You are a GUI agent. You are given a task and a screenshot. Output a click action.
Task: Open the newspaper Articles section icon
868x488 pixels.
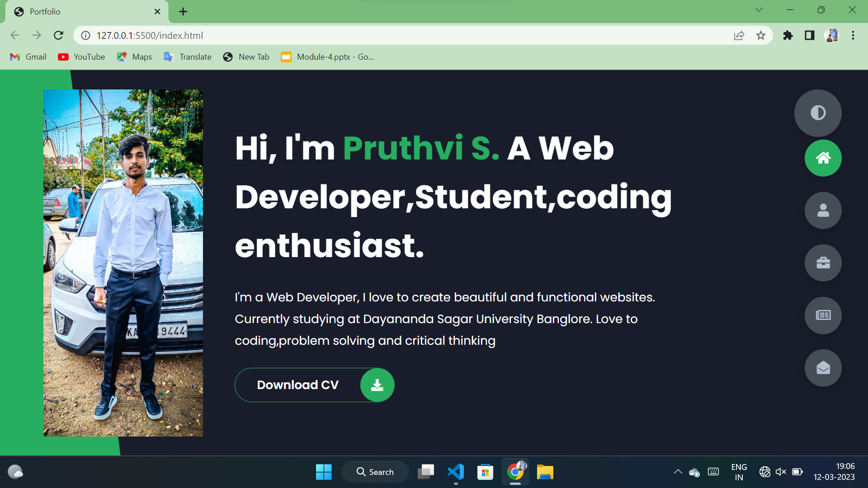pos(823,315)
